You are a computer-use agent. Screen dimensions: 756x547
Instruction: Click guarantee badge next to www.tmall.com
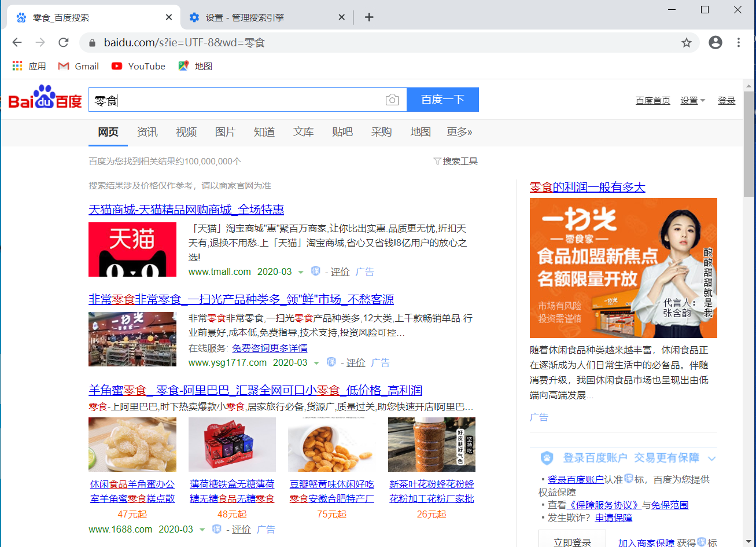tap(316, 271)
